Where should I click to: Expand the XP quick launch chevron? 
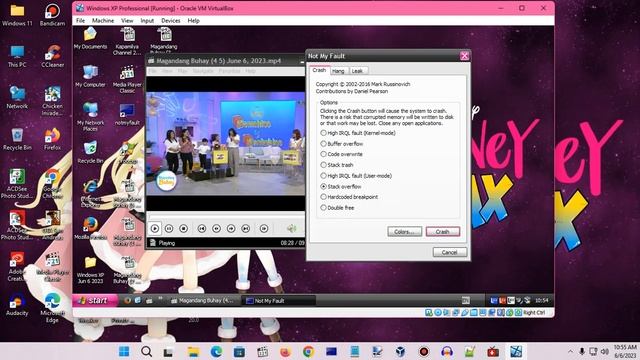pyautogui.click(x=160, y=298)
